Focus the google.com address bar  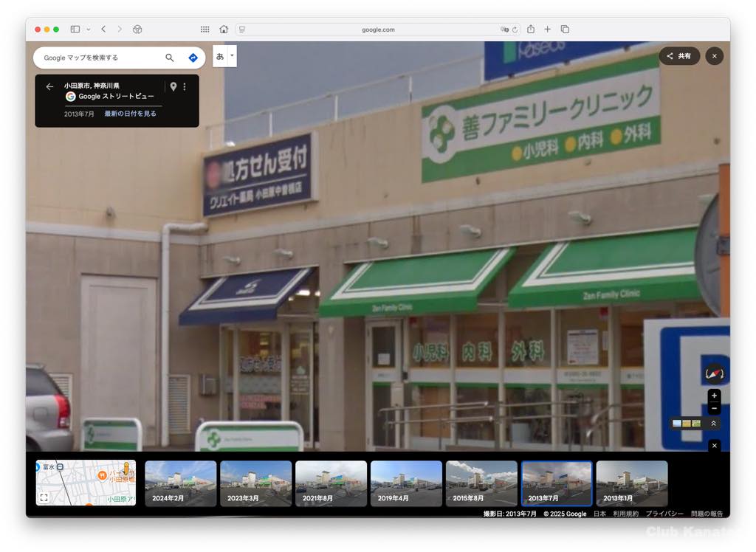(378, 30)
